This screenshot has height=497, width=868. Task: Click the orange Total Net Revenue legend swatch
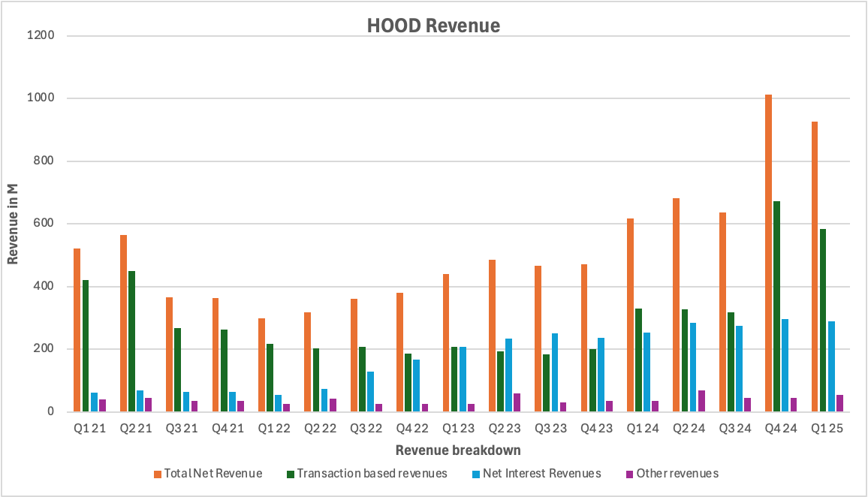[158, 474]
